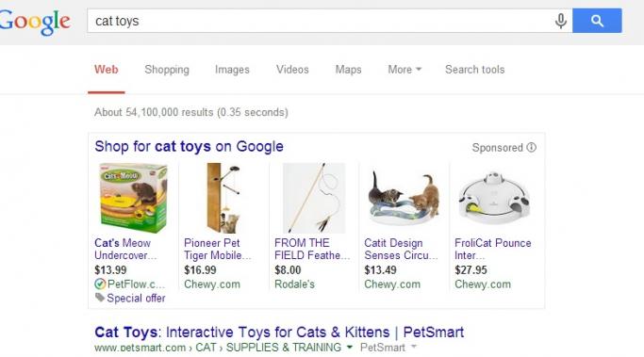Click the blue magnifying glass search button

[x=597, y=21]
